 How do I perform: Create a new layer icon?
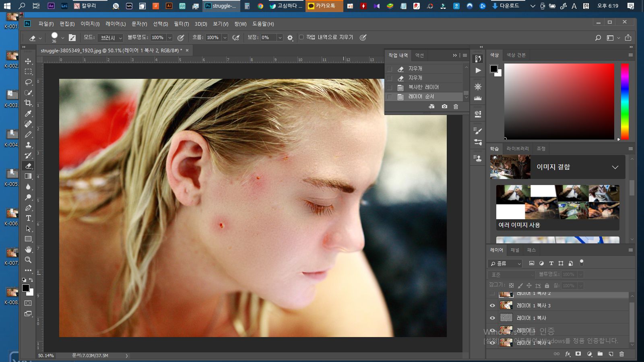tap(611, 354)
